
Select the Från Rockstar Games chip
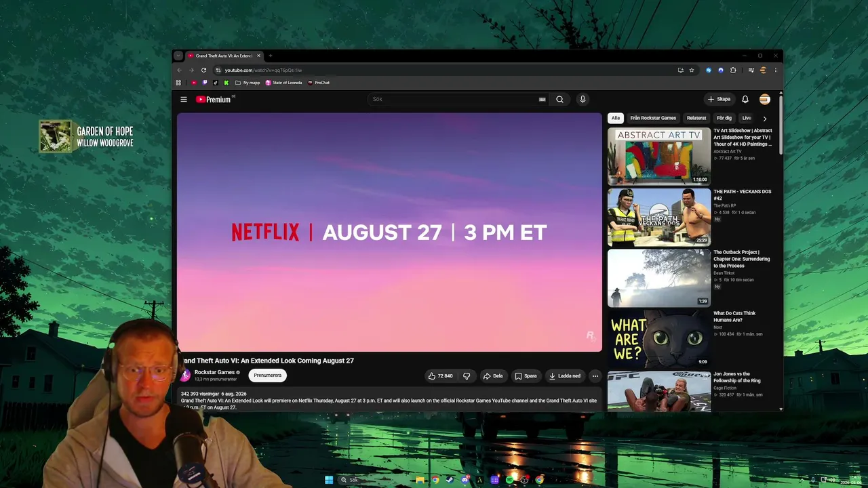(653, 118)
